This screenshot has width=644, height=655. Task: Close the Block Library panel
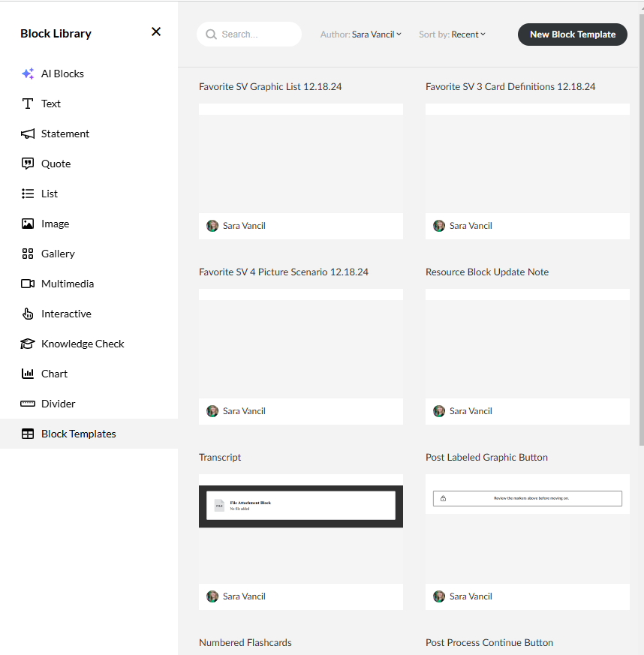pyautogui.click(x=156, y=32)
